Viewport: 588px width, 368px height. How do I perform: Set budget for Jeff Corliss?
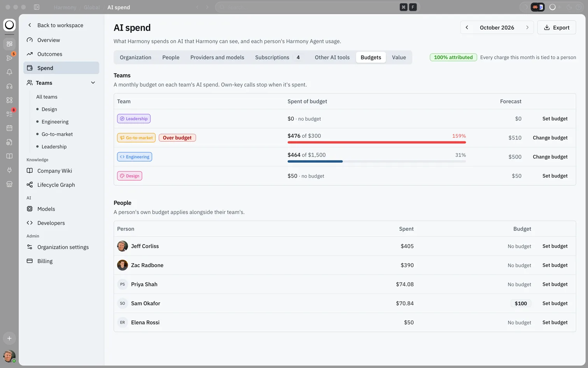(555, 246)
